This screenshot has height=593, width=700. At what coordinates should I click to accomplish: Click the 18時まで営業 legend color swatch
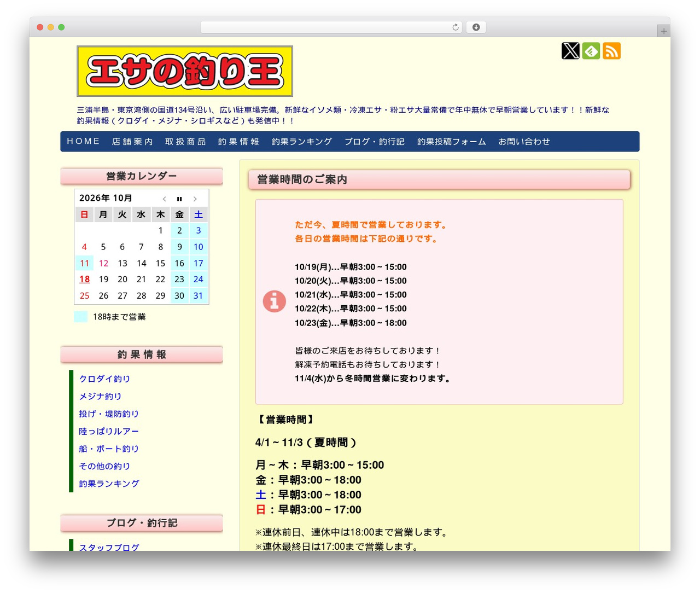pos(81,317)
